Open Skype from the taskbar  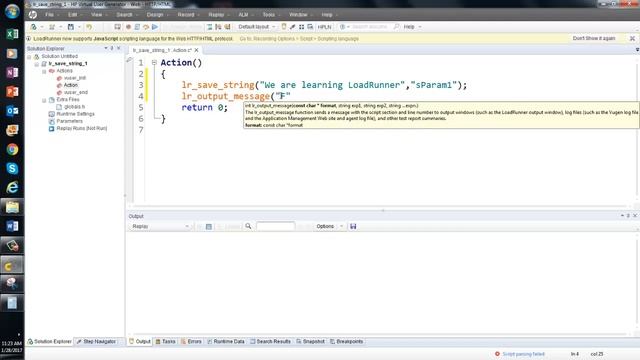(12, 169)
